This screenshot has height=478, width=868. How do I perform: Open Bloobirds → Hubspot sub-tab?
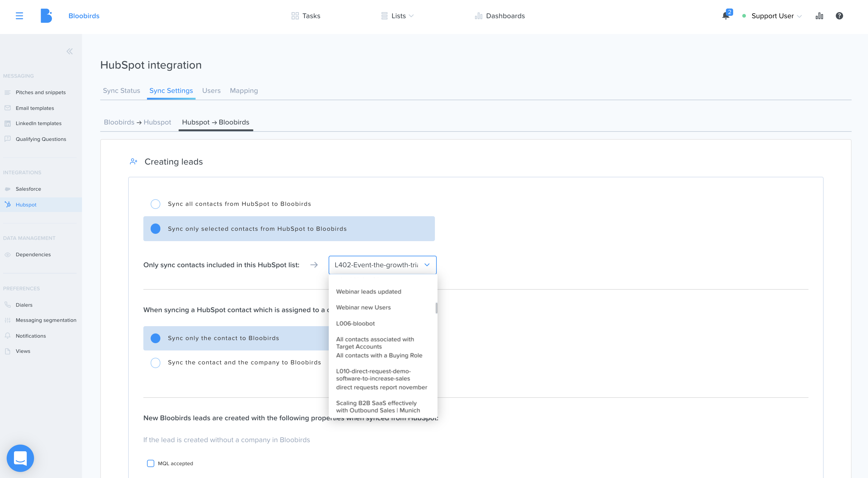138,122
